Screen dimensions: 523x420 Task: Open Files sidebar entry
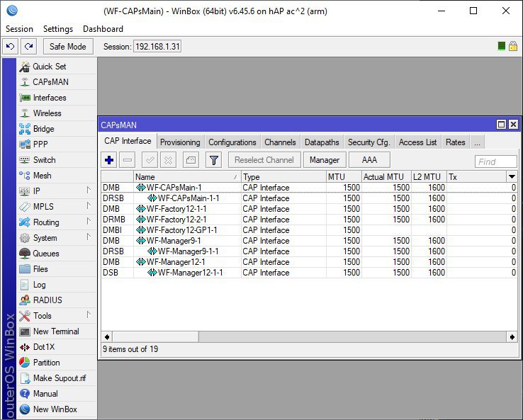pyautogui.click(x=56, y=269)
